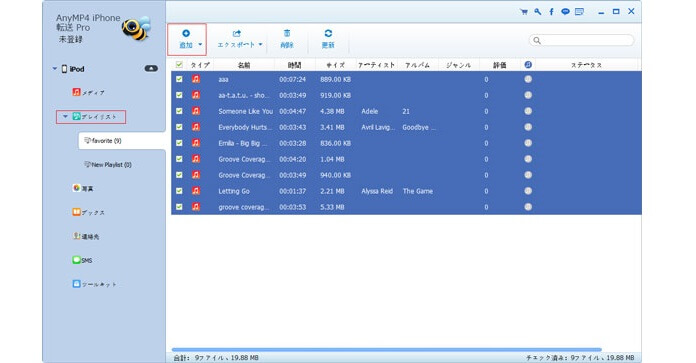
Task: Sort by 評価 column header
Action: (499, 65)
